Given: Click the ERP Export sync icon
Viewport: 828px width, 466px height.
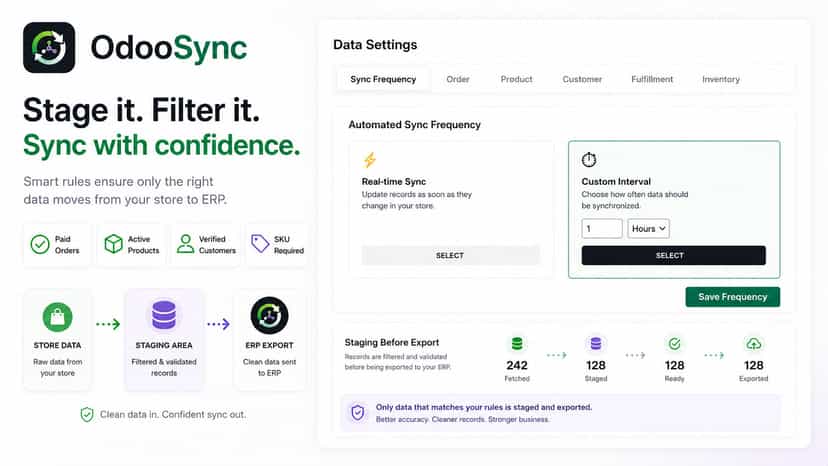Looking at the screenshot, I should pyautogui.click(x=269, y=315).
